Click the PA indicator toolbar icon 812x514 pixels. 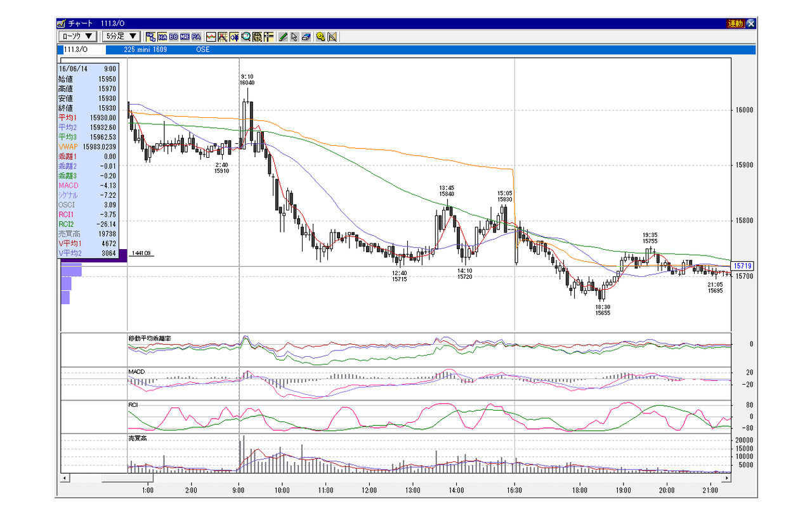[196, 36]
